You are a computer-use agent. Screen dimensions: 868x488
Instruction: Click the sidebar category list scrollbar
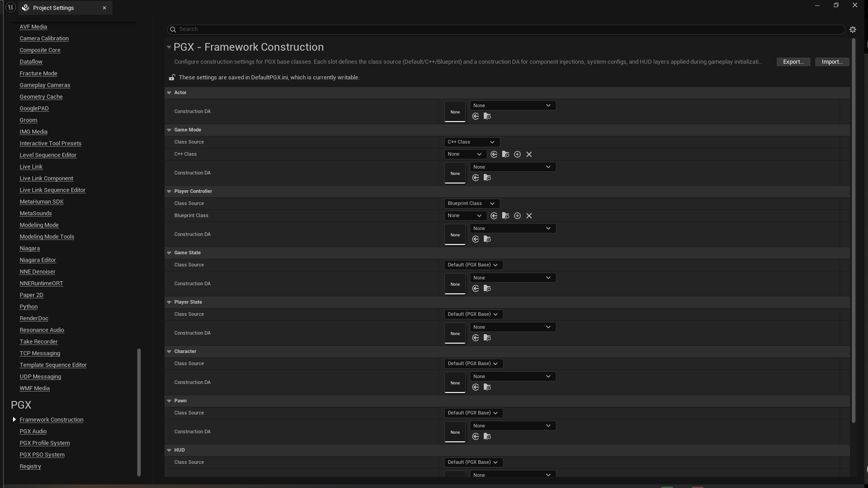(139, 412)
